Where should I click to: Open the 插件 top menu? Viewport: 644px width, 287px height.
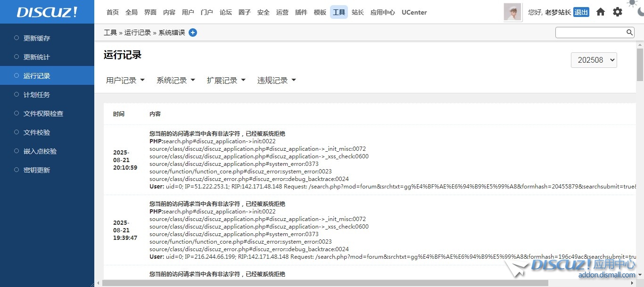pos(301,12)
